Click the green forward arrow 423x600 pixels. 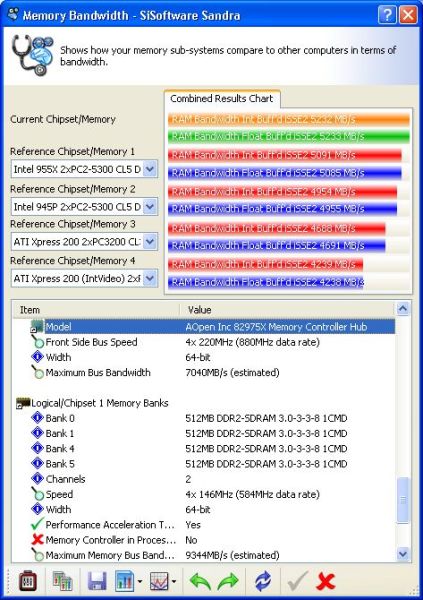(x=228, y=582)
